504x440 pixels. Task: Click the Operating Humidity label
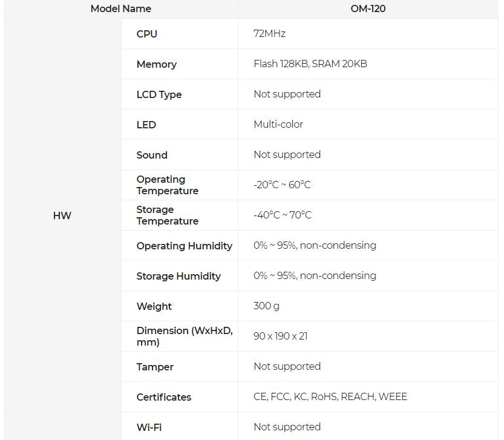click(185, 246)
